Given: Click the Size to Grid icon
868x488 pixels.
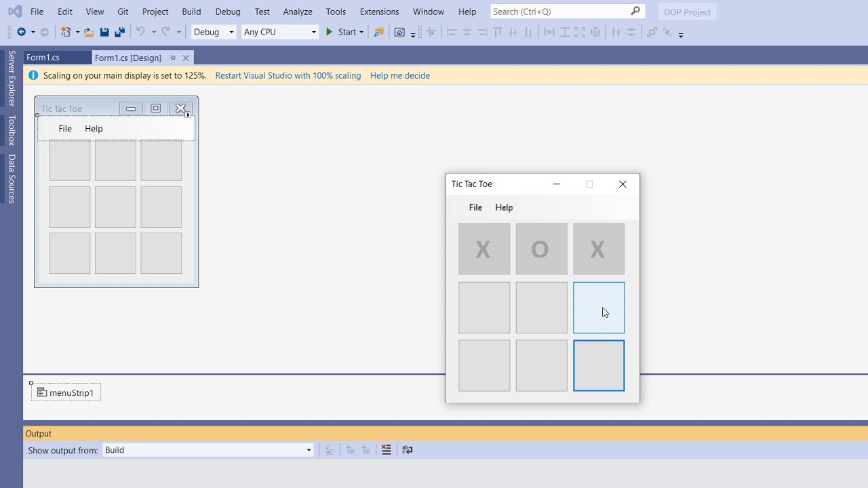Looking at the screenshot, I should tap(595, 32).
